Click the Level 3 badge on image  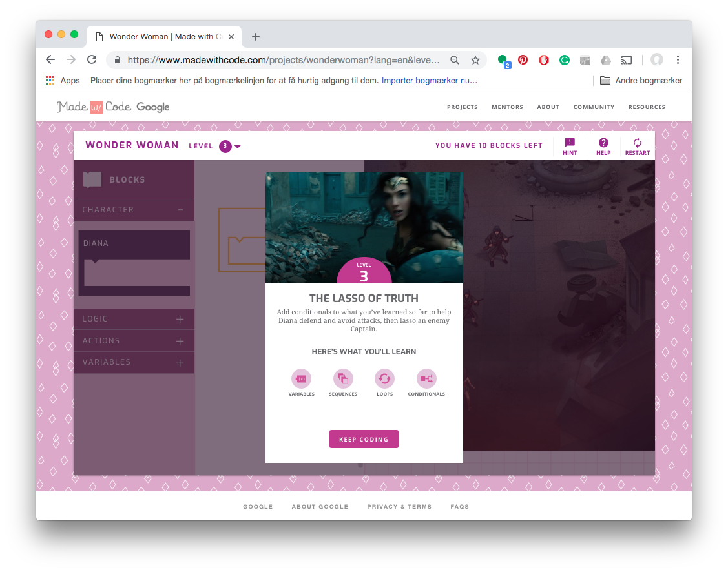click(364, 271)
